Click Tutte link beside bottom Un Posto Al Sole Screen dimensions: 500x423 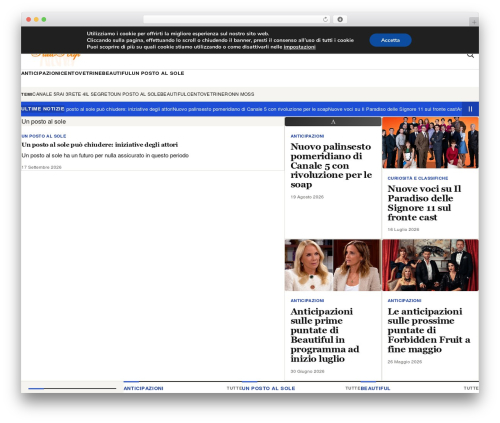pos(352,388)
